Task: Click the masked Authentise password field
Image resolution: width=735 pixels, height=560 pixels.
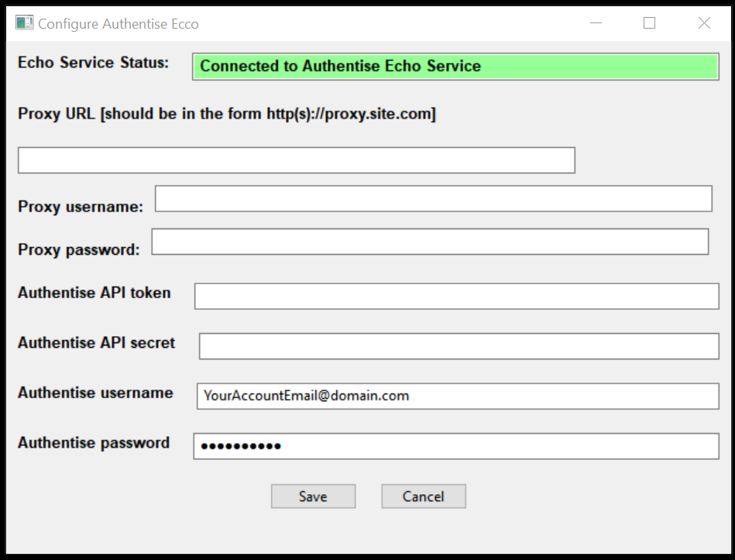Action: (x=456, y=446)
